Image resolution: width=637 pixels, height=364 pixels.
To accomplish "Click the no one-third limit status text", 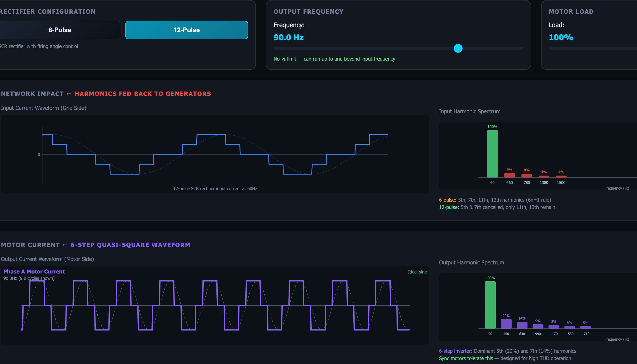I will click(x=334, y=59).
